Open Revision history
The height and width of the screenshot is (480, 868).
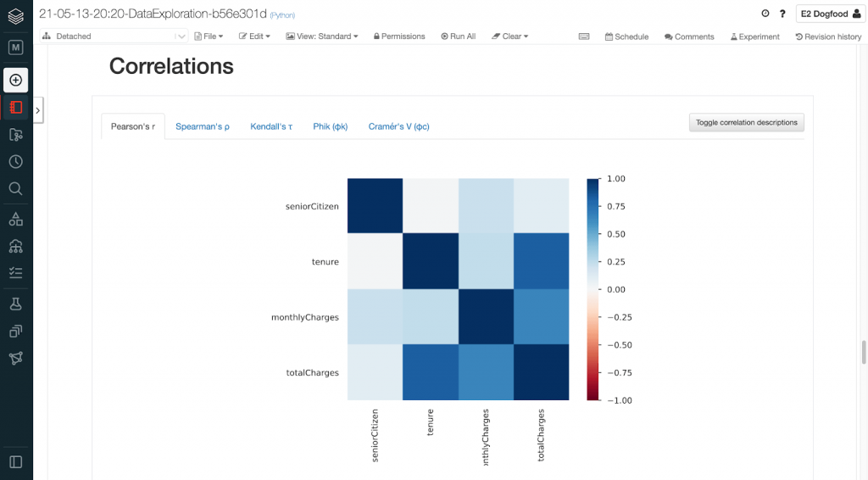[827, 36]
